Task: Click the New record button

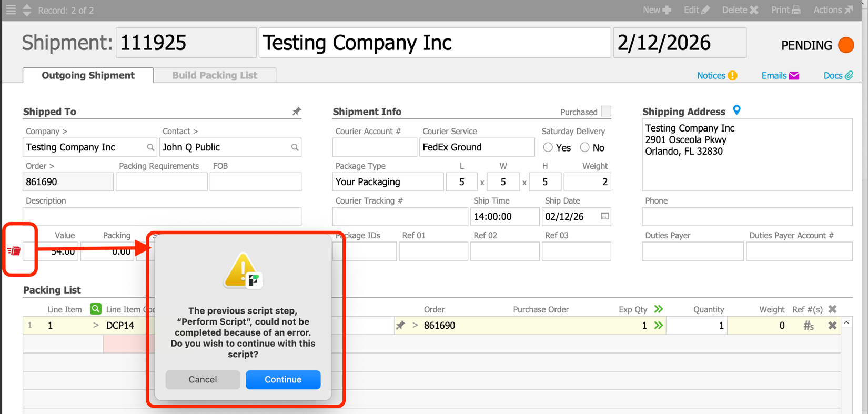Action: coord(657,10)
